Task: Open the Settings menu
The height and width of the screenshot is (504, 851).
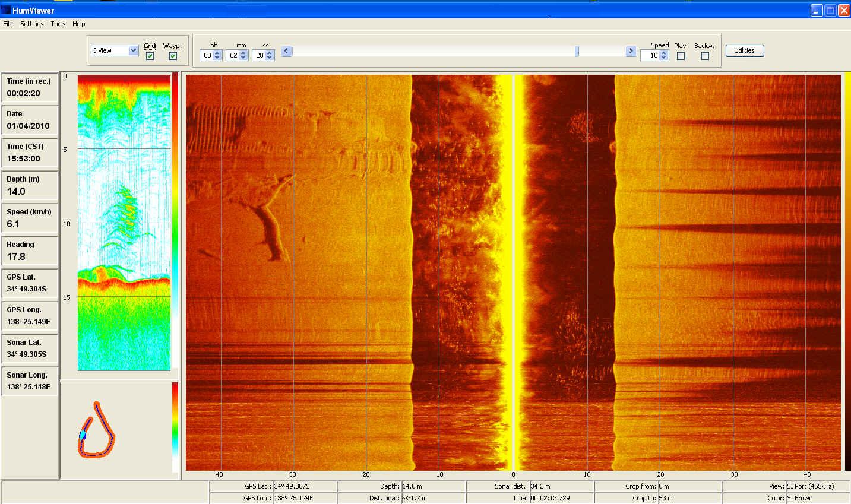Action: [x=32, y=24]
